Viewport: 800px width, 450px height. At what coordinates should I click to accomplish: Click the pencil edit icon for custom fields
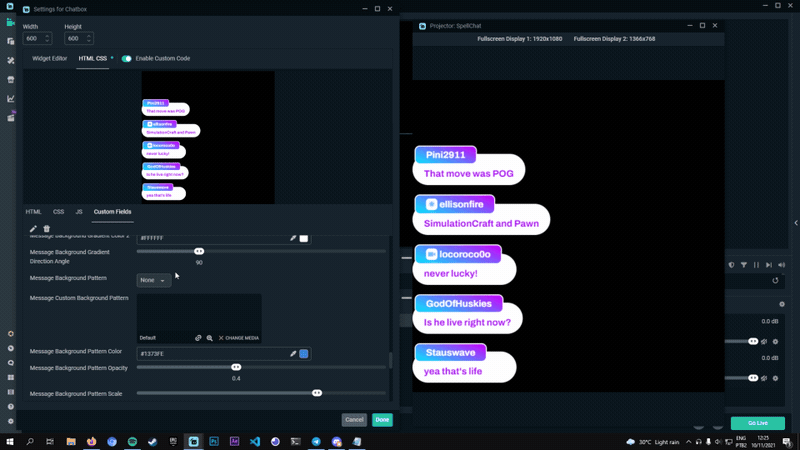pyautogui.click(x=33, y=229)
